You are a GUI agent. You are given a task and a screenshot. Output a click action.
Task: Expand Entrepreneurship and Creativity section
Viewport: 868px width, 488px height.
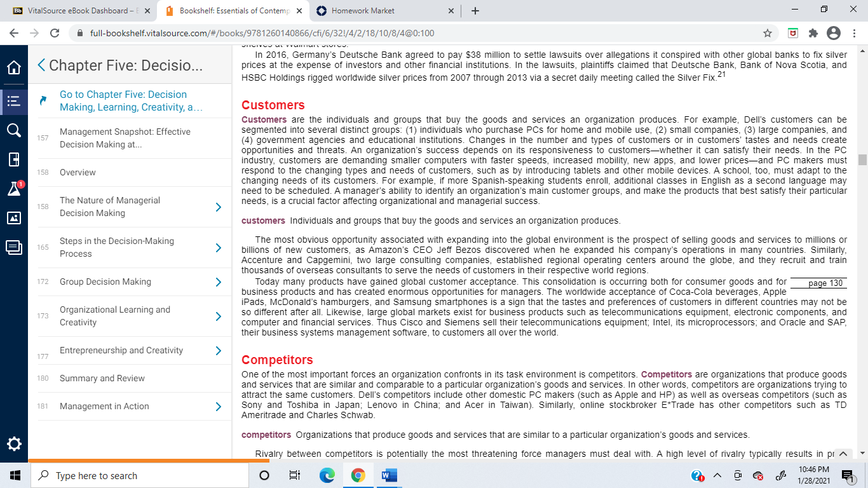coord(218,351)
